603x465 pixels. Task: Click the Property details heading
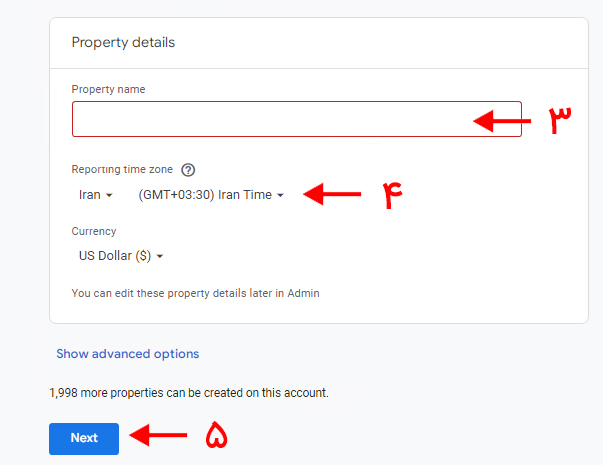tap(123, 43)
